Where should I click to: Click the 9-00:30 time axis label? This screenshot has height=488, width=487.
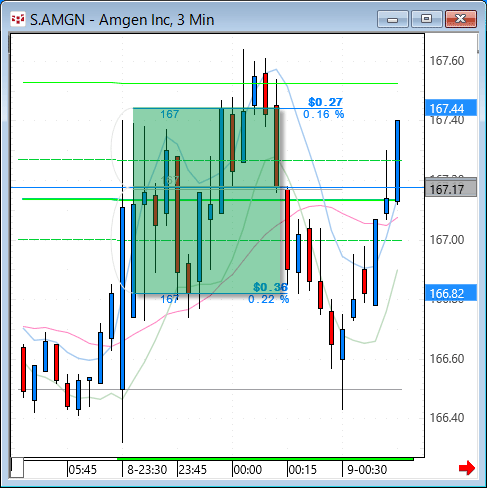(x=367, y=470)
